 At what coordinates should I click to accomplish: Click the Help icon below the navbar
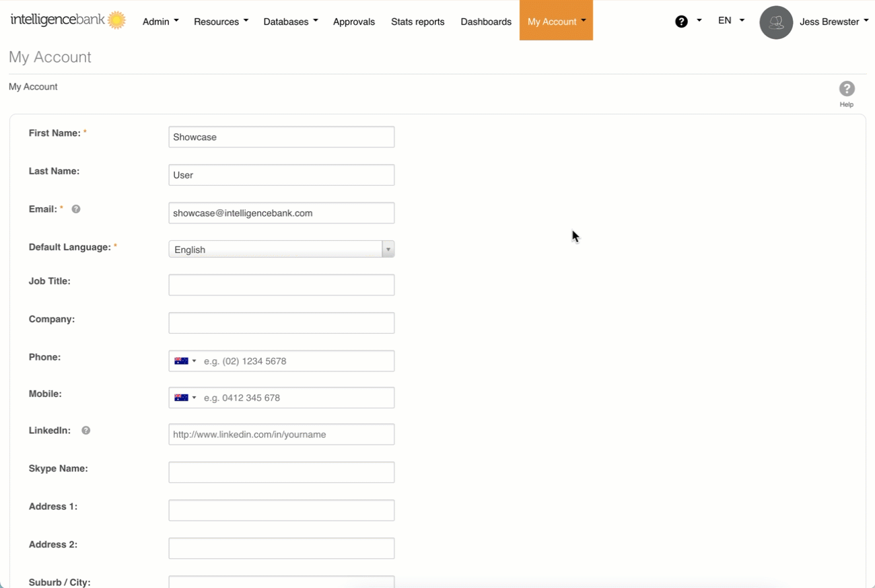(847, 94)
